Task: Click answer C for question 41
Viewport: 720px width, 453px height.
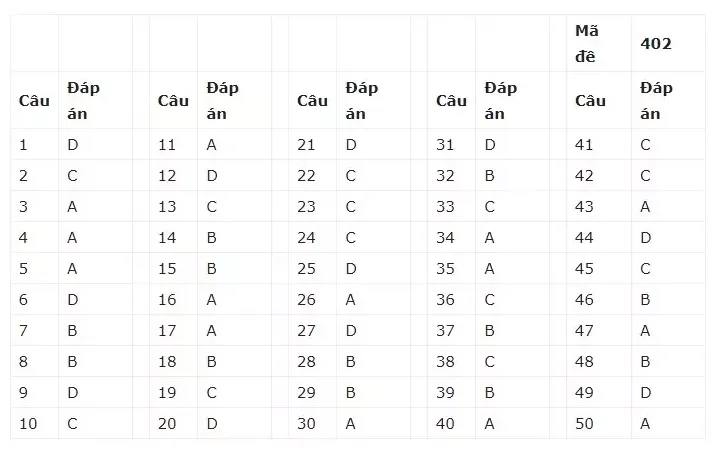Action: tap(668, 145)
